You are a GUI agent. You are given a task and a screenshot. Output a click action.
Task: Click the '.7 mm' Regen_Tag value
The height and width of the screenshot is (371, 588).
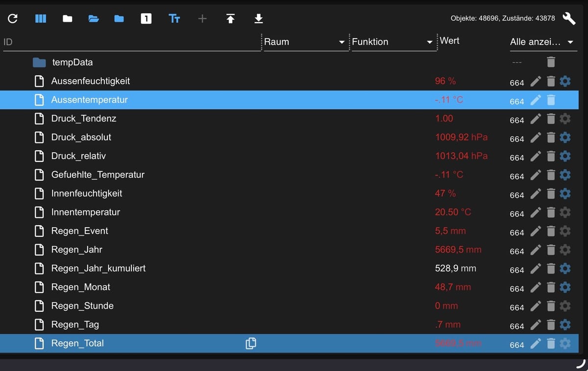448,325
